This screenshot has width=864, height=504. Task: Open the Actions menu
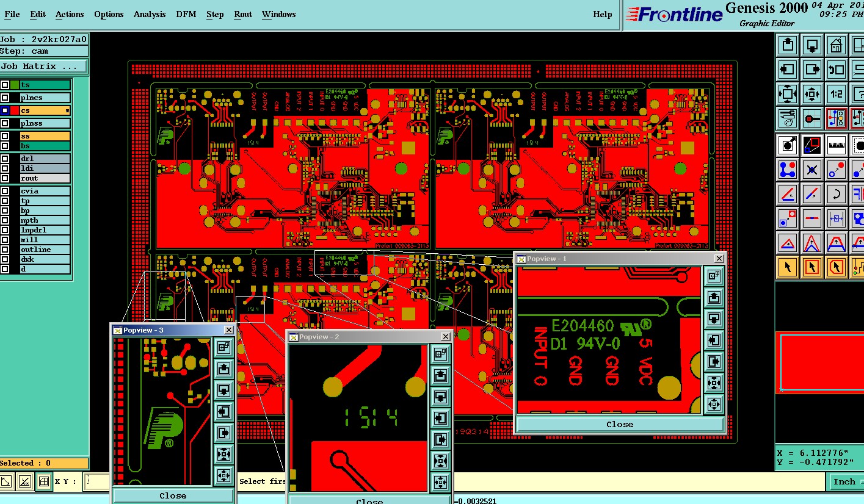(x=70, y=14)
